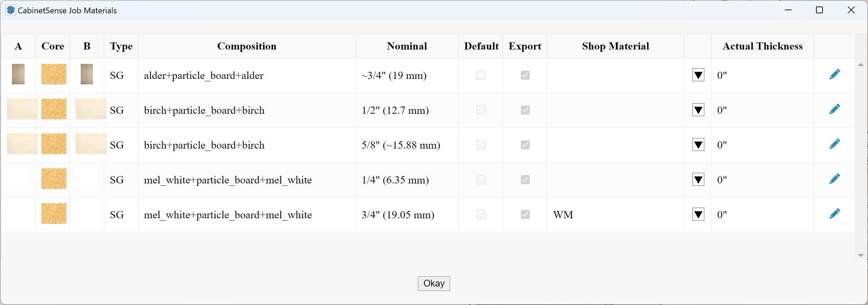Image resolution: width=868 pixels, height=305 pixels.
Task: Click the alder face A texture thumbnail
Action: 18,74
